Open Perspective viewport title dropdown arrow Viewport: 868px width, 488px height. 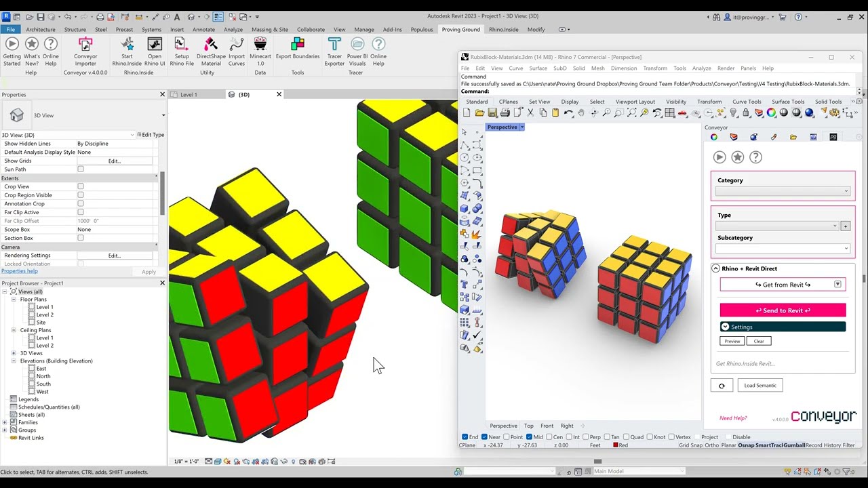tap(521, 127)
